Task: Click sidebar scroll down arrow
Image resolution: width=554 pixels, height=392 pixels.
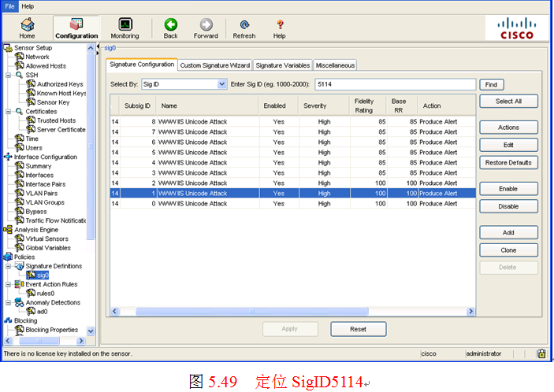Action: [x=91, y=331]
